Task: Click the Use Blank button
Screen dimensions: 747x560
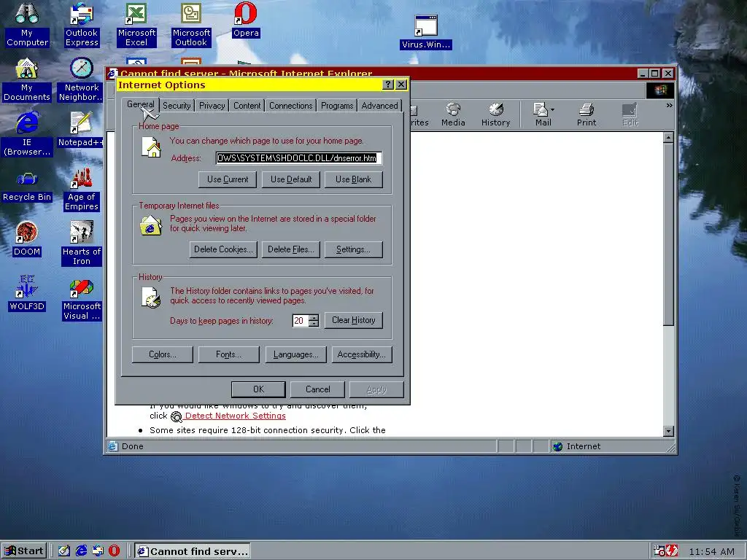Action: click(x=354, y=179)
